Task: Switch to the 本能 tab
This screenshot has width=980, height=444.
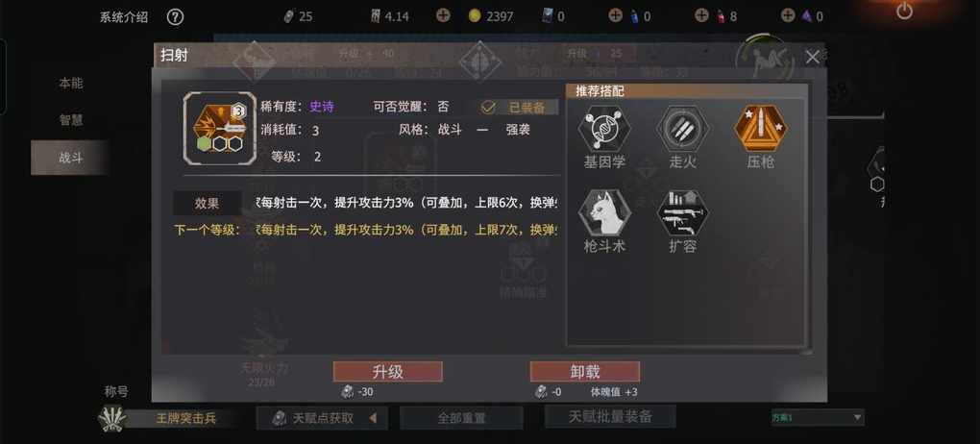Action: pos(71,84)
